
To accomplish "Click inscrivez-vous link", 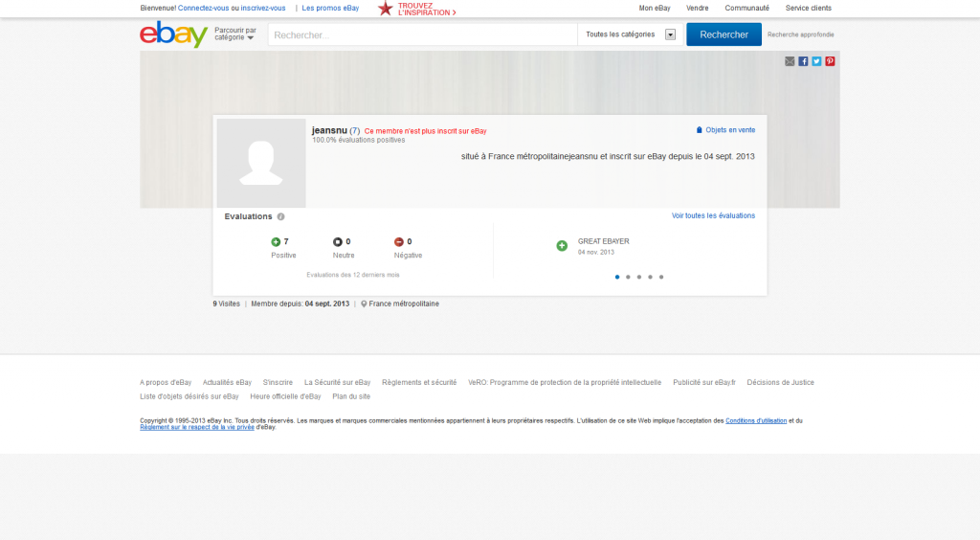I will 263,8.
